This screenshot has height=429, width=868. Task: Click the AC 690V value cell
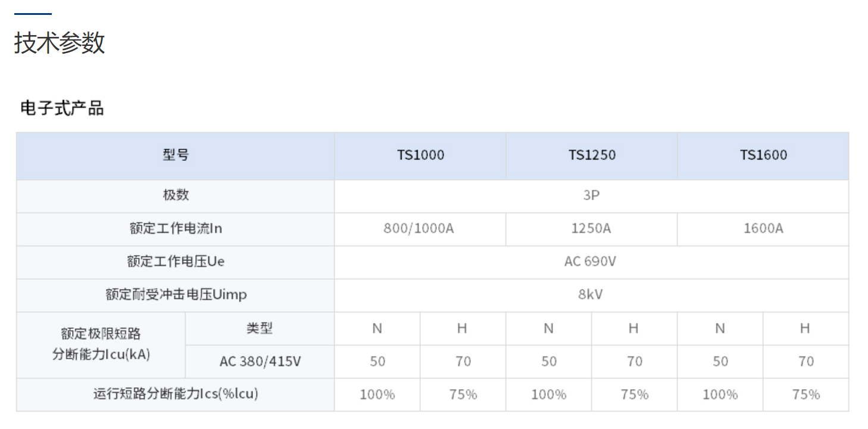tap(590, 262)
